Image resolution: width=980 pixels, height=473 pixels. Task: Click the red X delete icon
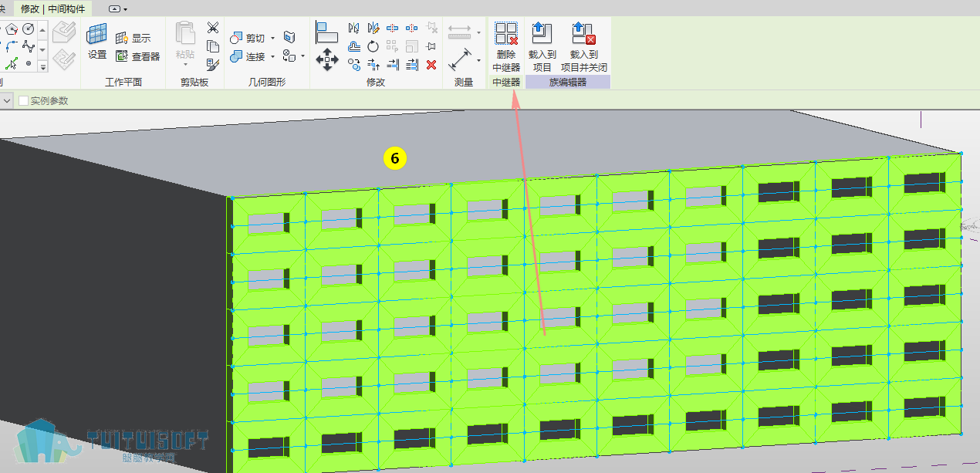coord(431,65)
